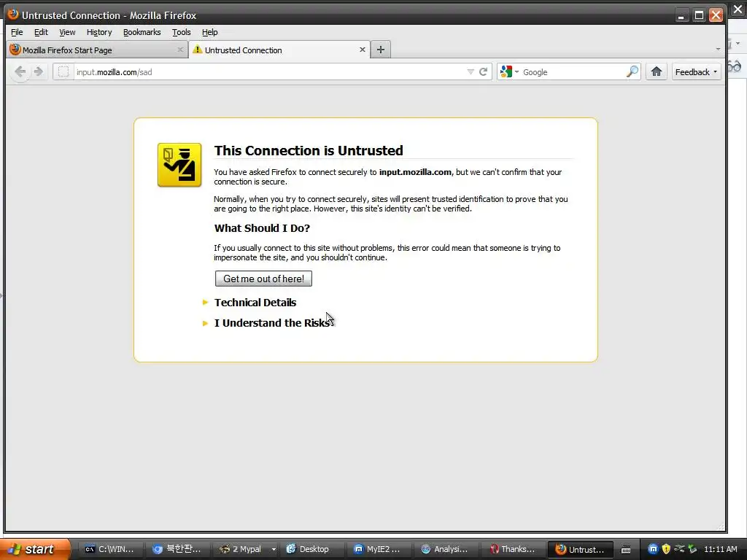Click the yellow officer warning icon
The image size is (747, 560).
tap(179, 165)
